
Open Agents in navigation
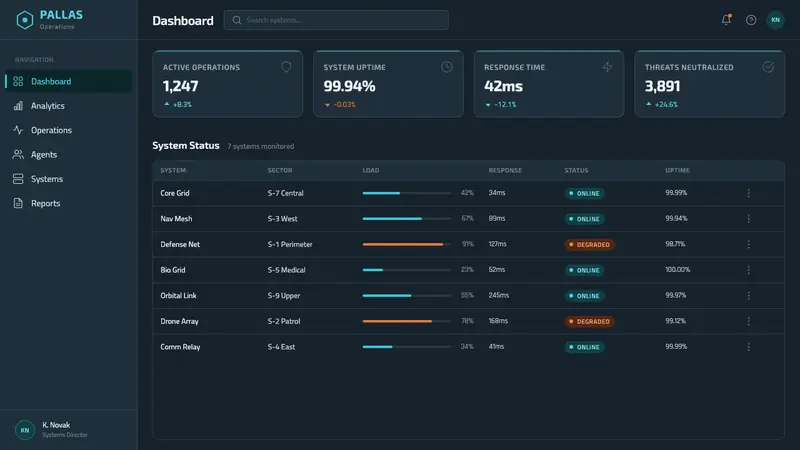(68, 155)
